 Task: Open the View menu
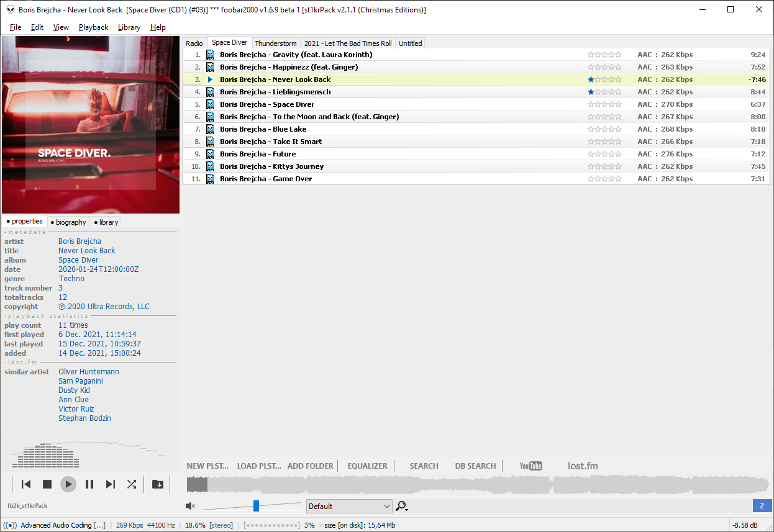click(x=61, y=27)
